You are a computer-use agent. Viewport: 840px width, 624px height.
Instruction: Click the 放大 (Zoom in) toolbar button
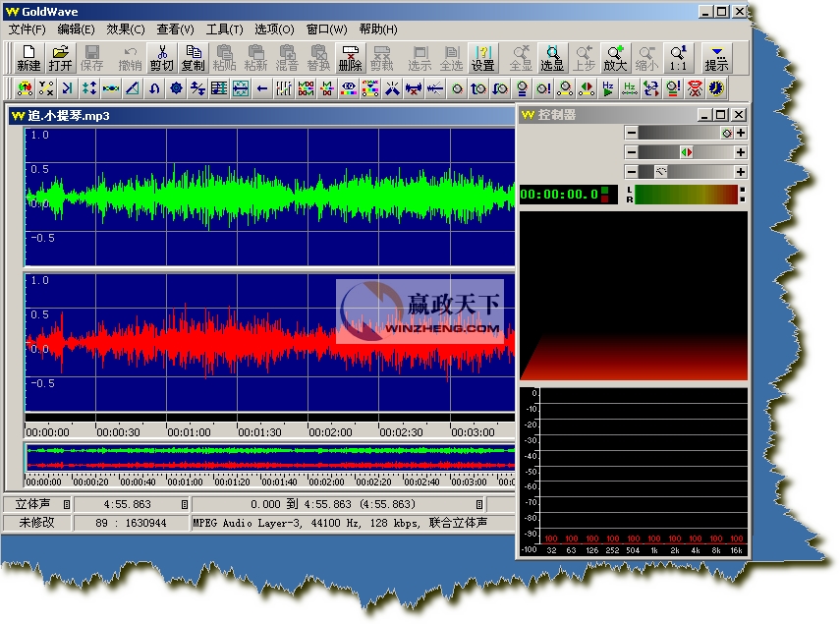pyautogui.click(x=615, y=58)
